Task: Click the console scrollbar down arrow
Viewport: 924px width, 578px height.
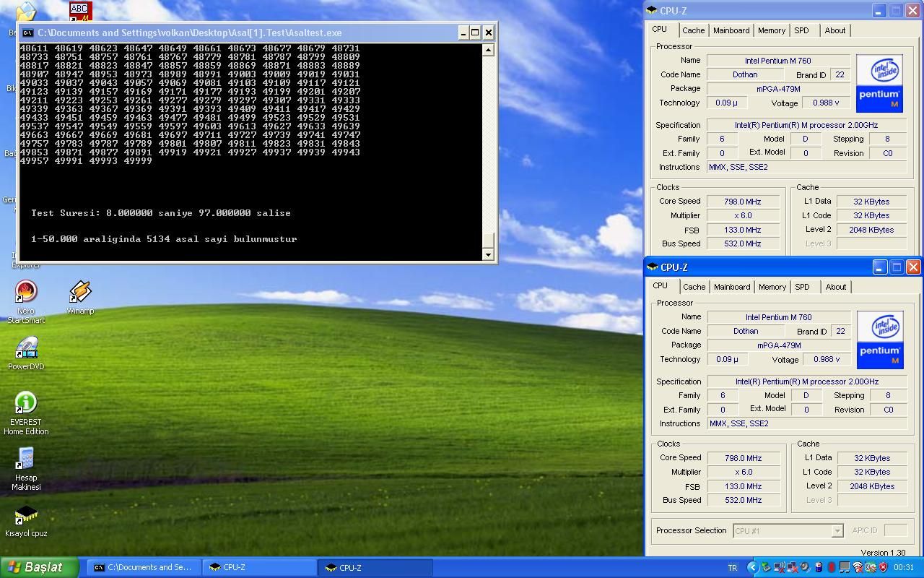Action: pyautogui.click(x=488, y=254)
